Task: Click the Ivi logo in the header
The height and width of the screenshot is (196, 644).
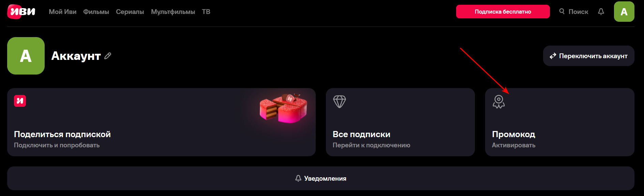Action: tap(21, 12)
